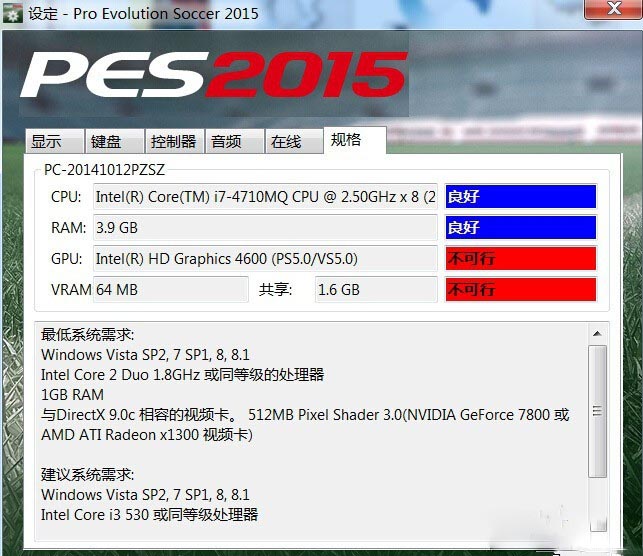Click the window title 'Pro Evolution Soccer 2015'
The width and height of the screenshot is (643, 556).
coord(166,14)
